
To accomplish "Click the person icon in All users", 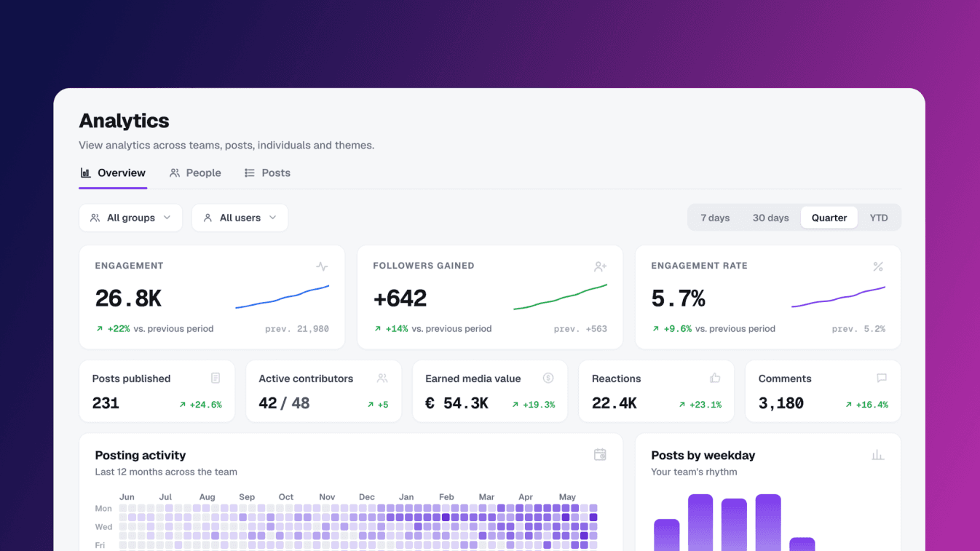I will coord(208,218).
